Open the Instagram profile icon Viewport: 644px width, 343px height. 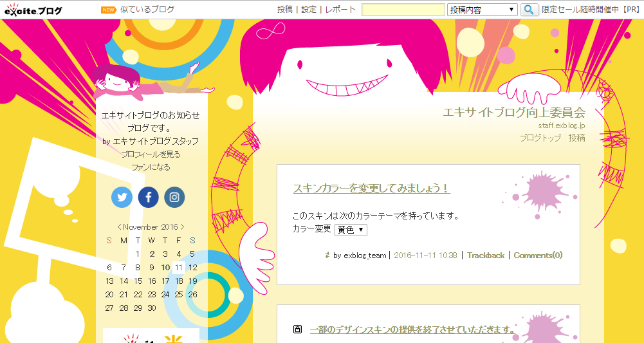(x=174, y=198)
